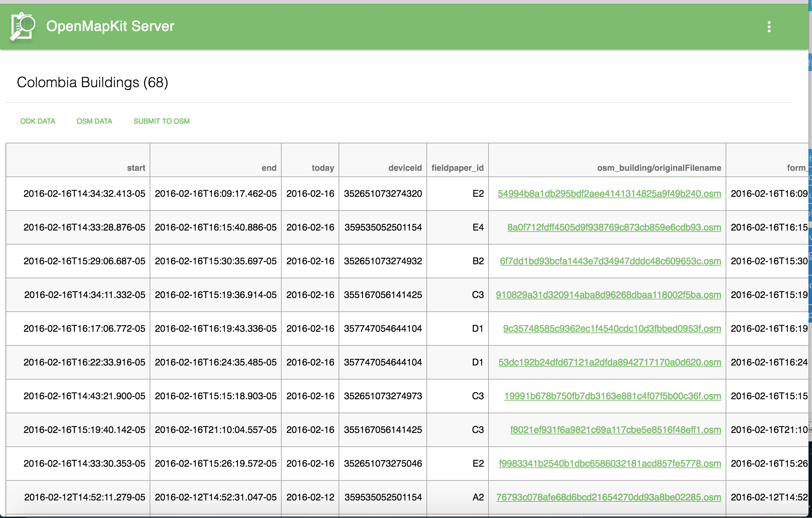Open the three-dot overflow menu

(x=769, y=27)
